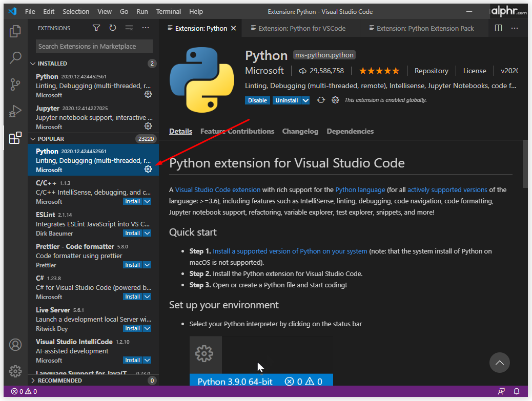This screenshot has width=532, height=401.
Task: Click split editor right icon
Action: click(498, 28)
